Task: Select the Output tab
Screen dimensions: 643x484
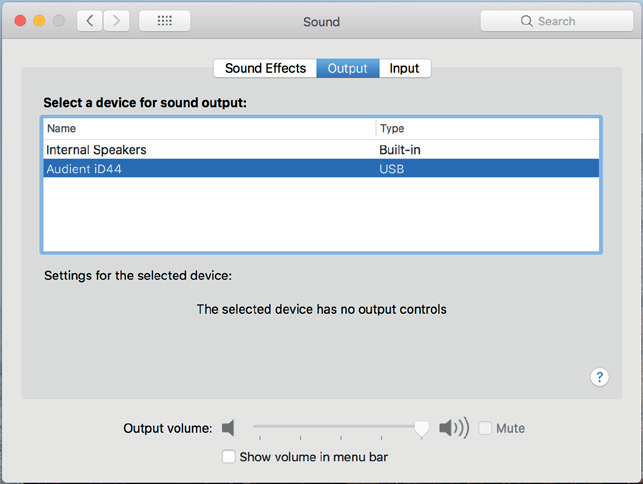Action: (x=347, y=68)
